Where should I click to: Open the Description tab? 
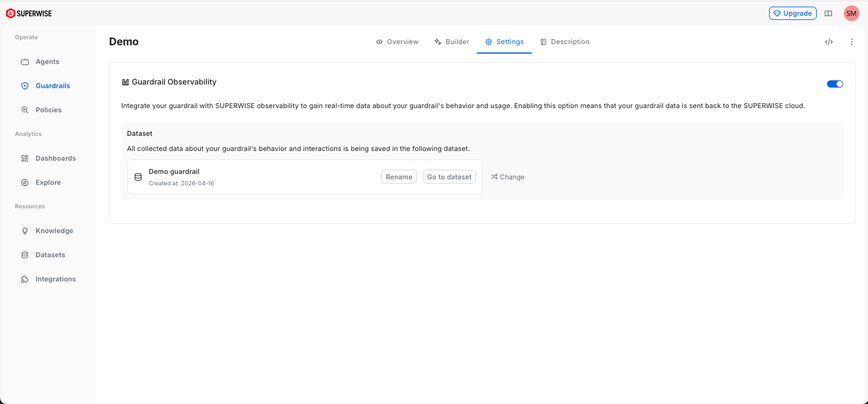click(565, 42)
